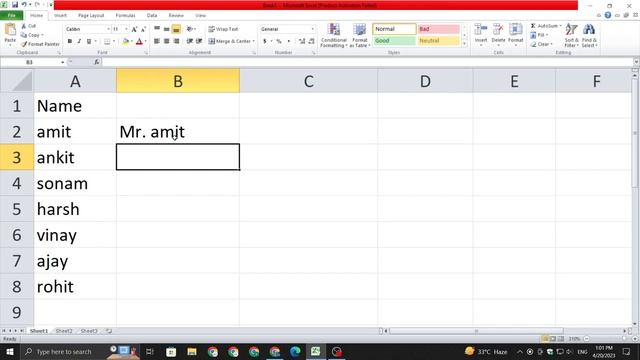Screen dimensions: 640x360
Task: Apply the Bad cell style
Action: 439,29
